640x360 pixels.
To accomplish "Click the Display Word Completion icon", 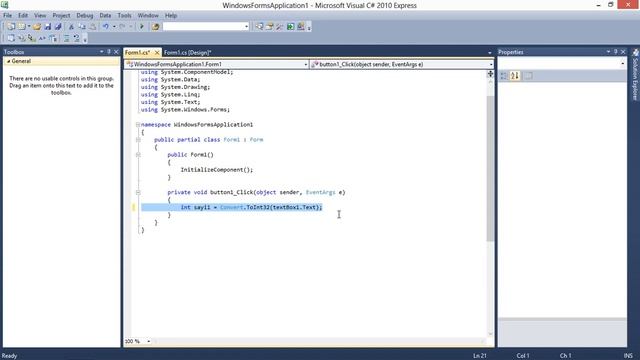I will 42,38.
